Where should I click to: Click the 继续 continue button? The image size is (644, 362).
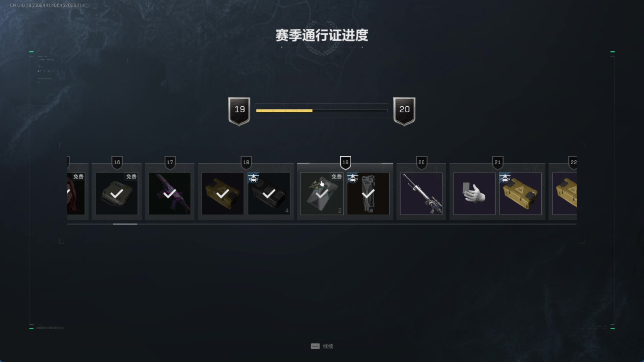click(x=322, y=346)
